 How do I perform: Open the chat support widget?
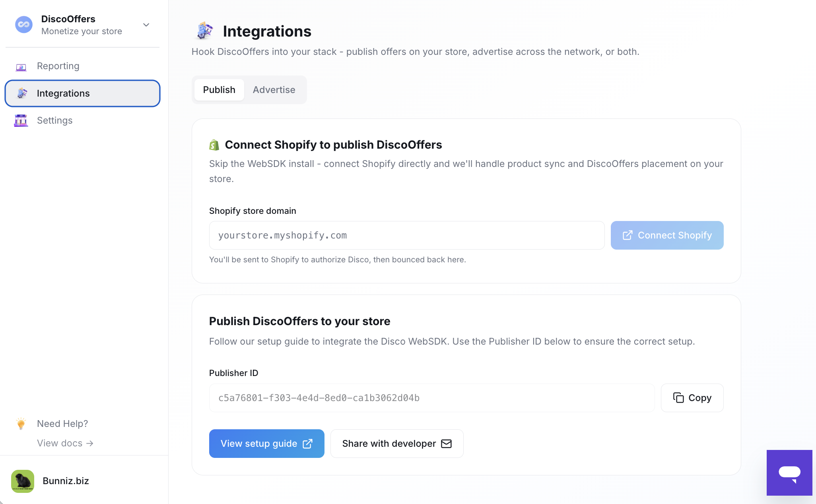pos(789,473)
